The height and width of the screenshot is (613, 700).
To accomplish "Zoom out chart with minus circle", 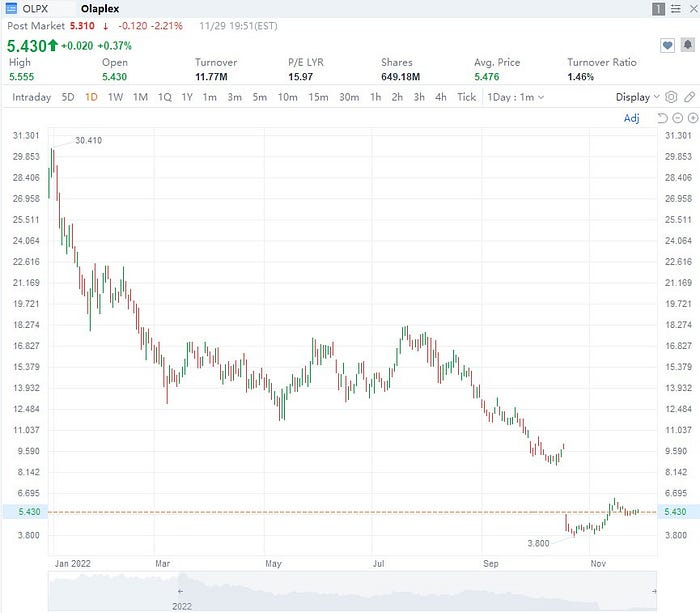I will coord(678,118).
